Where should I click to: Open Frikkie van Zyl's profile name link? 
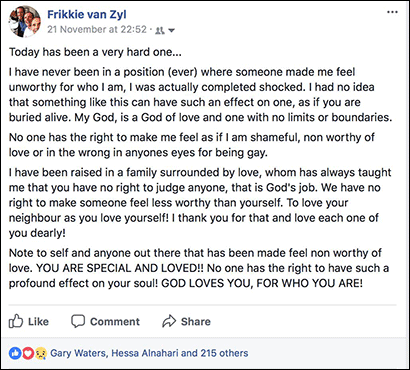[87, 14]
